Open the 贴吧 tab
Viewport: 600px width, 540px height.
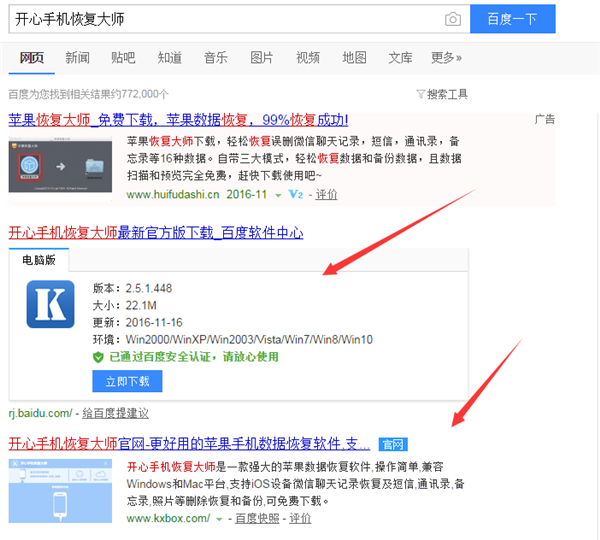pos(123,58)
